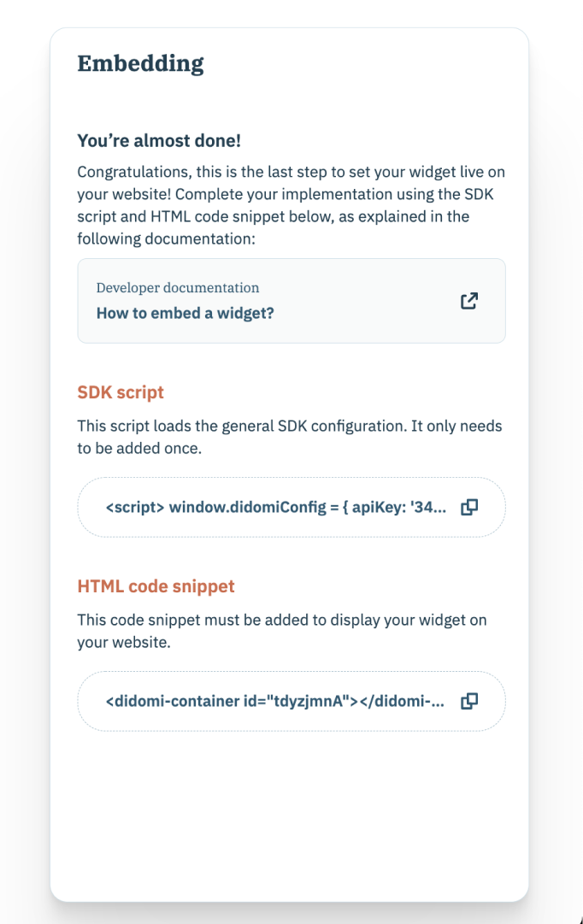The height and width of the screenshot is (924, 583).
Task: Click the 'Developer documentation' label
Action: point(178,287)
